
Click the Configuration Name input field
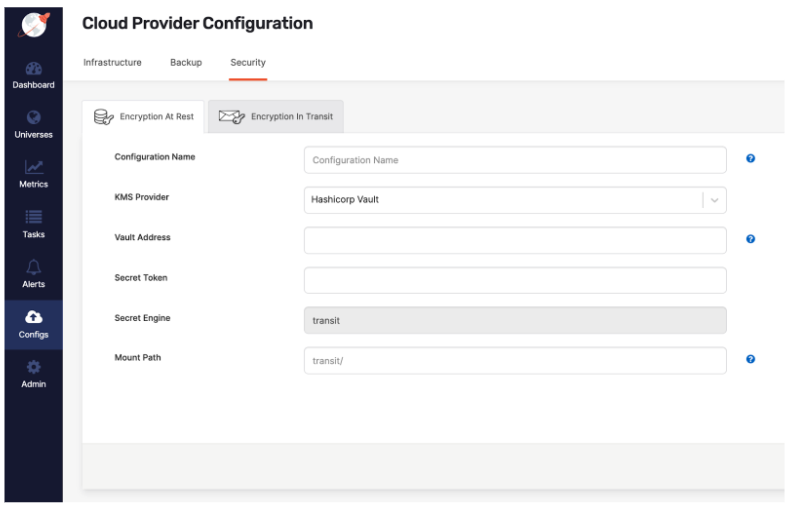[514, 160]
